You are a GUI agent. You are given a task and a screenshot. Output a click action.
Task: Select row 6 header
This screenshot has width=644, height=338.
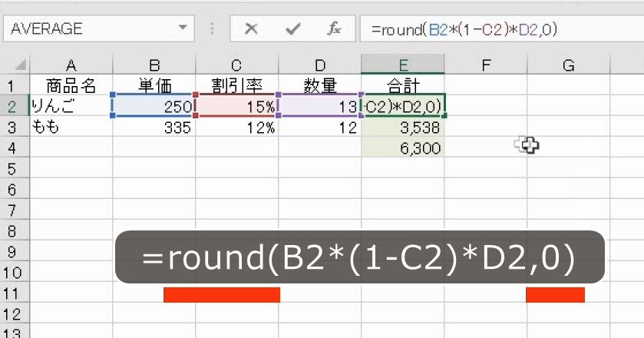coord(15,189)
